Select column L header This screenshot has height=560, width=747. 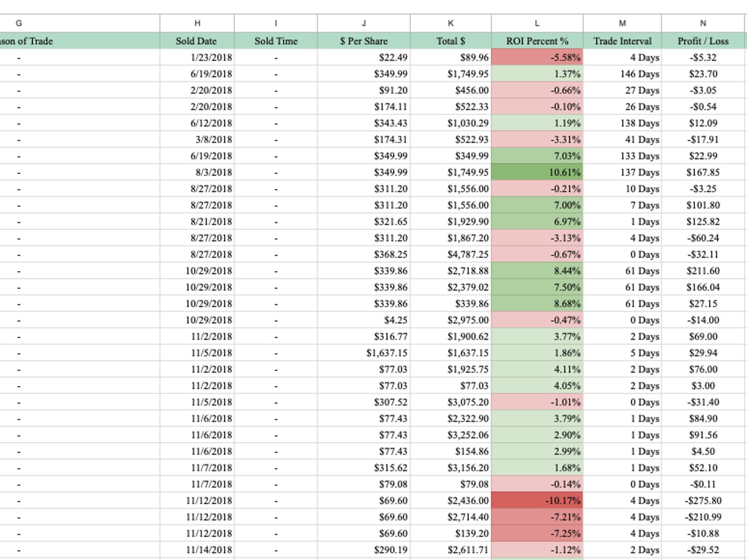[537, 23]
